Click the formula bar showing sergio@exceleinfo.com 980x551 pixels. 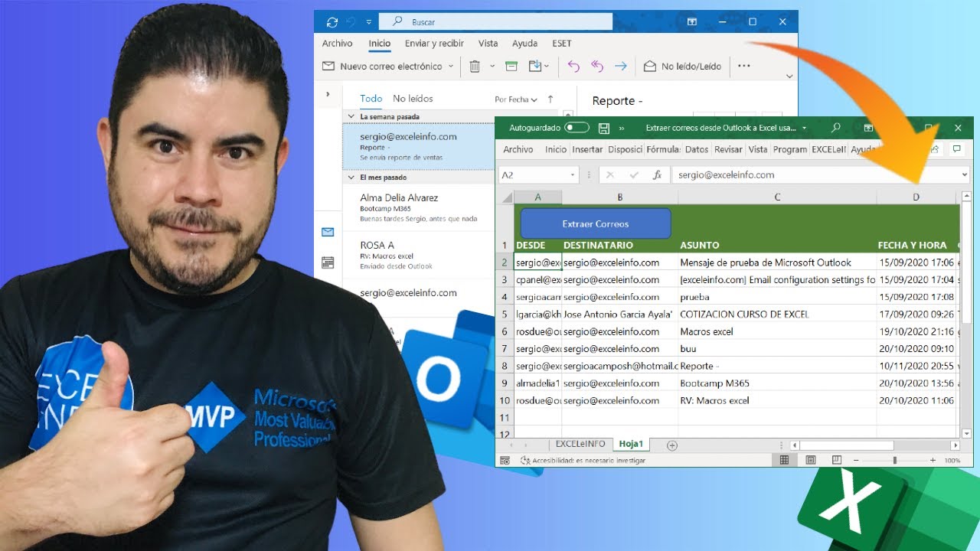click(x=815, y=175)
